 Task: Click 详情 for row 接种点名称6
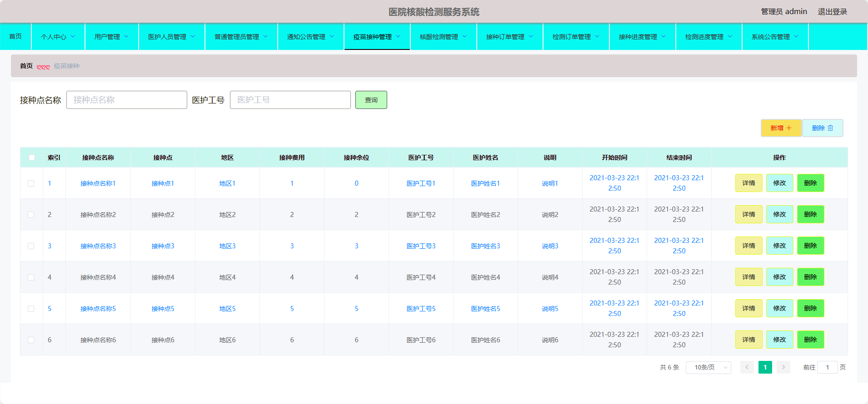(748, 340)
